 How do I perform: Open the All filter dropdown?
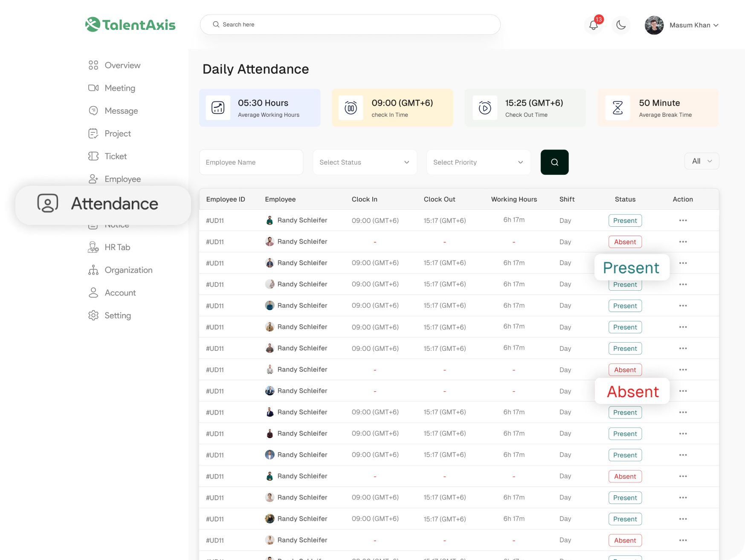point(702,161)
